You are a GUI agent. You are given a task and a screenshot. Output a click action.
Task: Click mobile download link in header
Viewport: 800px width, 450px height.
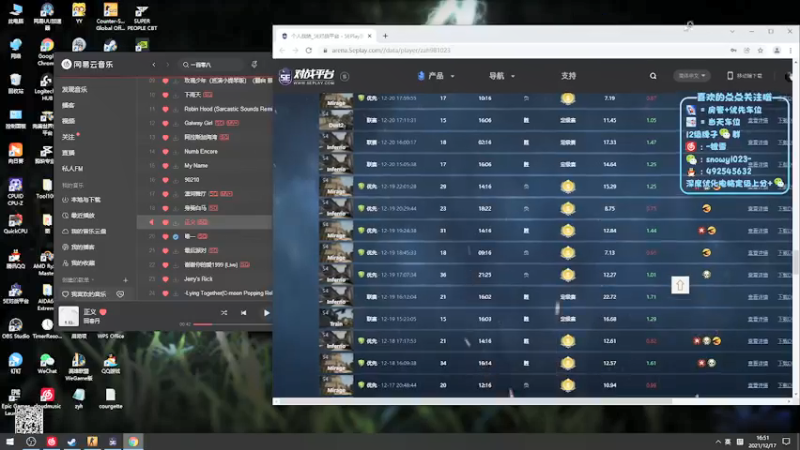744,76
